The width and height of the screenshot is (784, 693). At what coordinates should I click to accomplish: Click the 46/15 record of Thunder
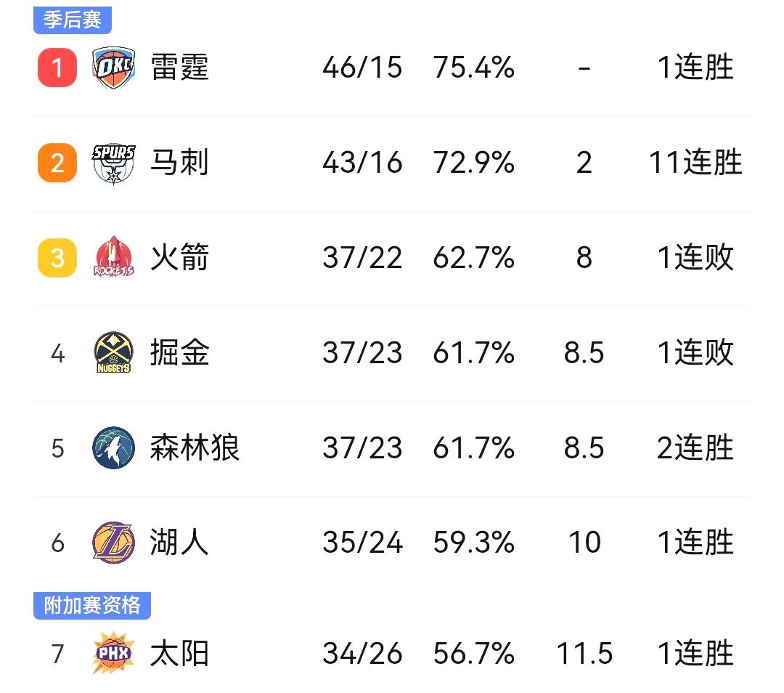point(363,67)
